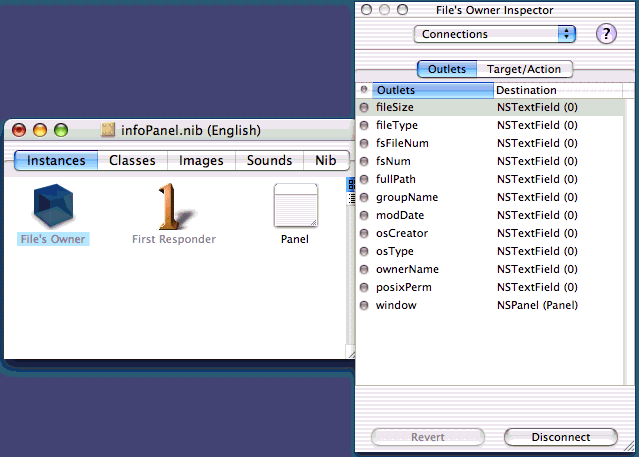Click the nib window vertical scrollbar

pos(349,270)
